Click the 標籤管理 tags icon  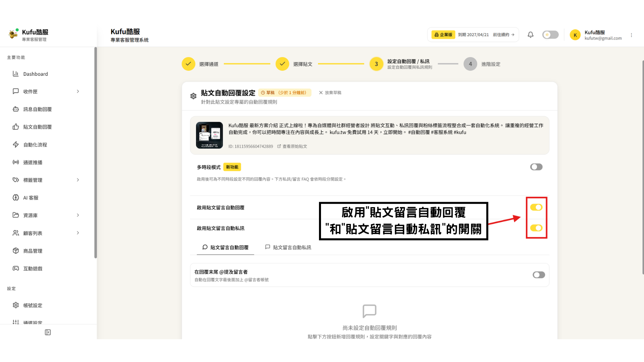click(16, 180)
